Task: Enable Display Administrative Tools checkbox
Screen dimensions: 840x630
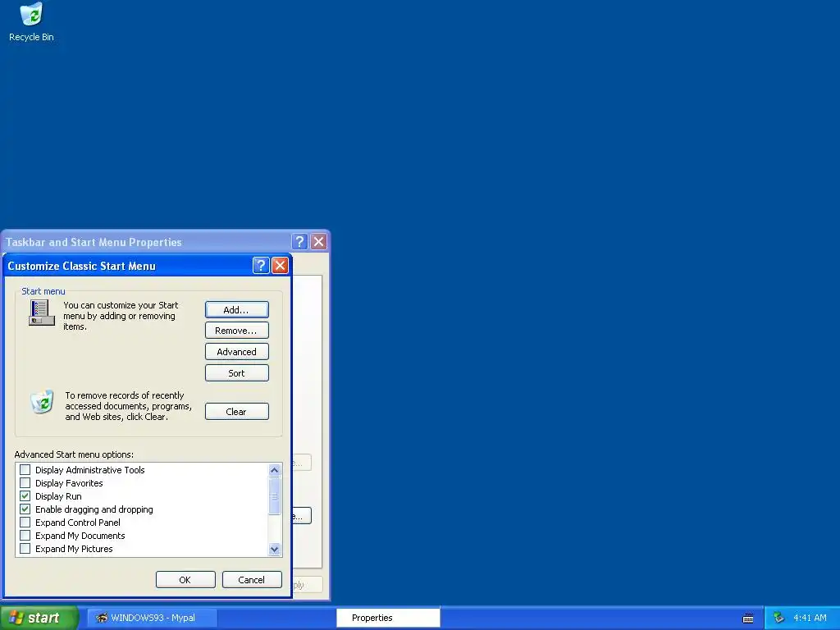Action: tap(25, 470)
